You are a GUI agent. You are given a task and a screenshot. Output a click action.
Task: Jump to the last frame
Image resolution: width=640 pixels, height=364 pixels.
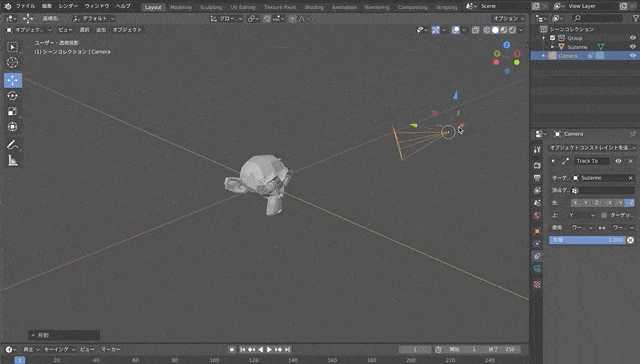click(287, 350)
